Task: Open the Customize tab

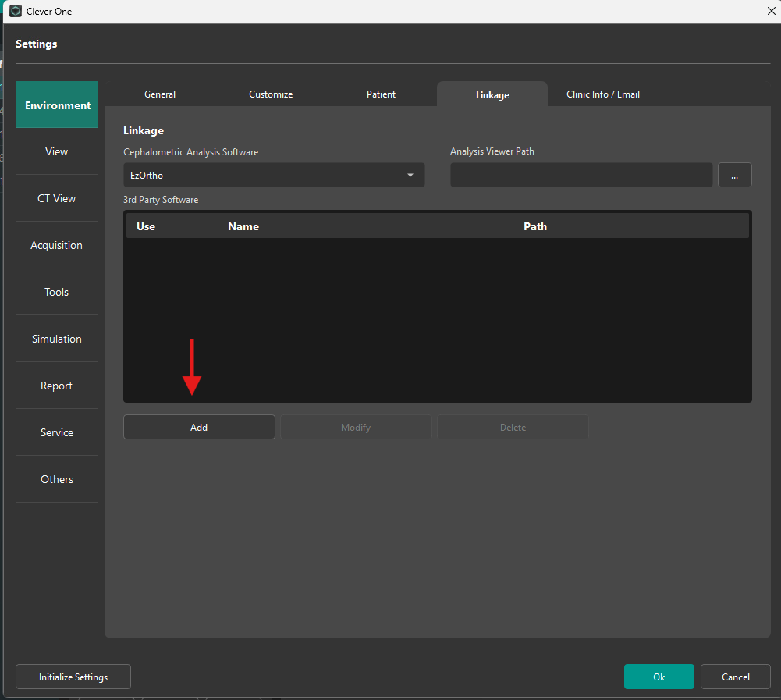Action: pyautogui.click(x=271, y=94)
